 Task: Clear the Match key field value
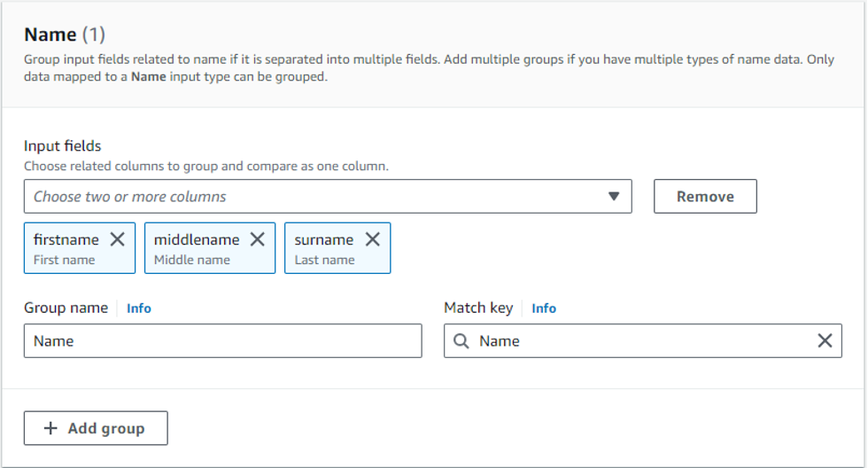[x=825, y=341]
